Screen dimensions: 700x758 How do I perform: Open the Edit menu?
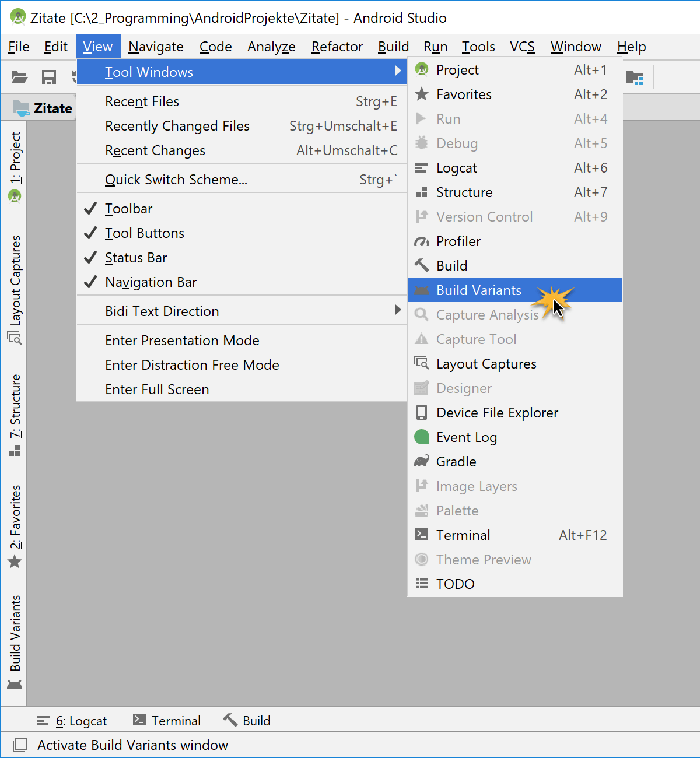pyautogui.click(x=56, y=47)
